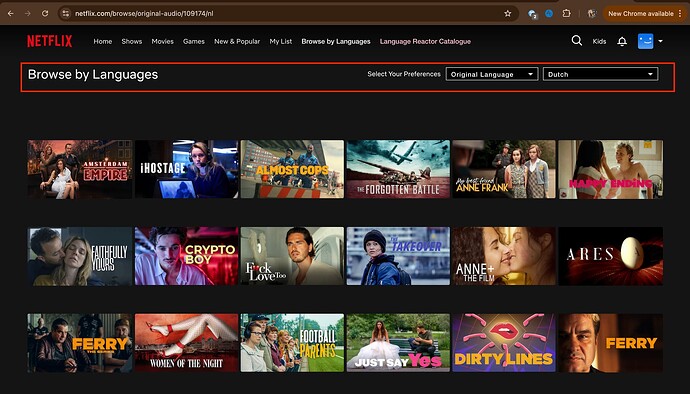Switch to Kids profile link
Screen dimensions: 690x394
(599, 41)
